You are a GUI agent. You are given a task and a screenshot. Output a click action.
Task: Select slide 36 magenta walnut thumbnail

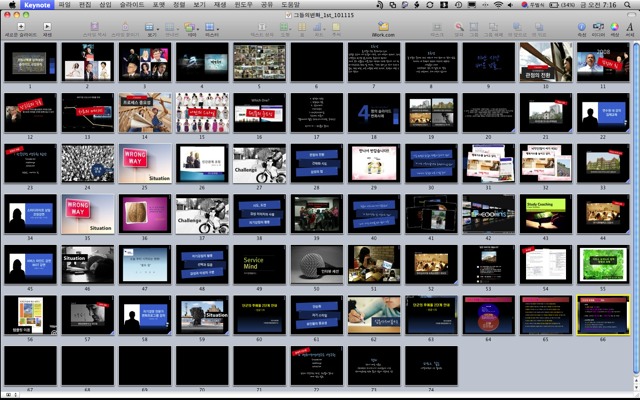click(x=145, y=213)
